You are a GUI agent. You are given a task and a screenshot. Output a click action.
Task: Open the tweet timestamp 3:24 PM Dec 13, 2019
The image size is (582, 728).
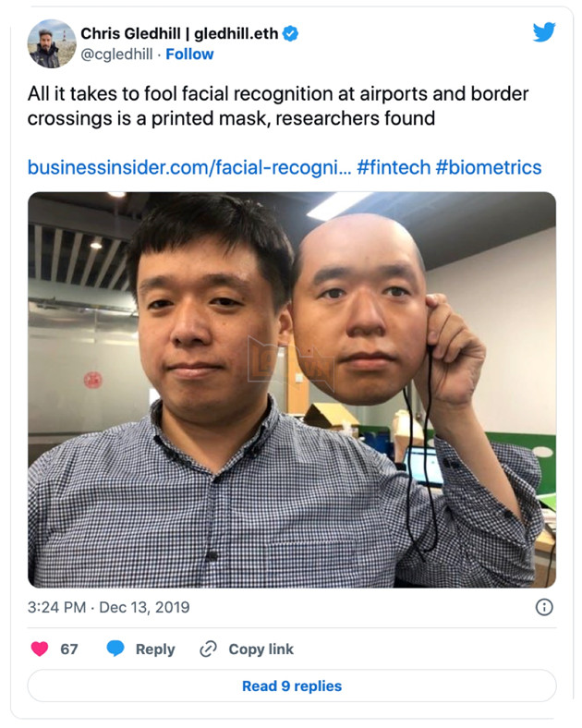click(109, 607)
